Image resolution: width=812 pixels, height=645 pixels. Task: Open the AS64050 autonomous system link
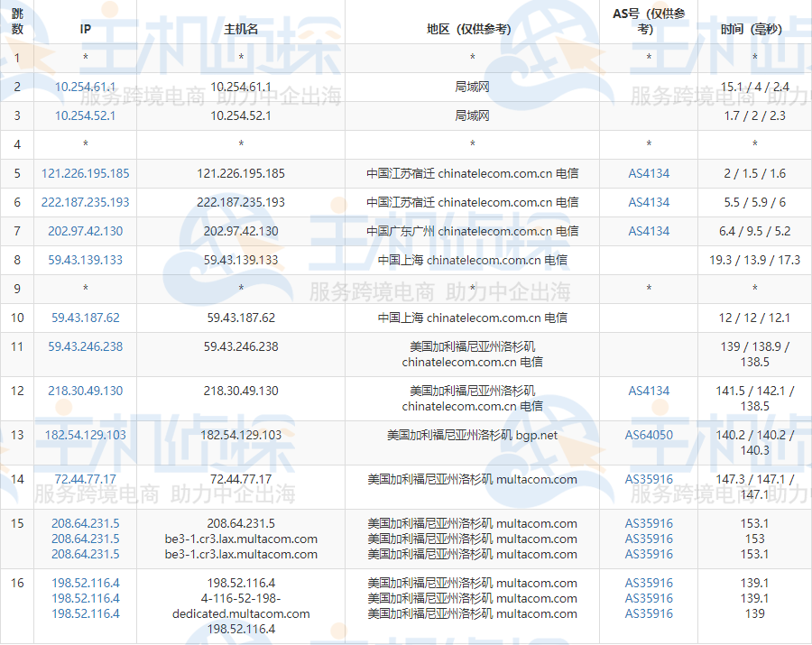[x=650, y=435]
